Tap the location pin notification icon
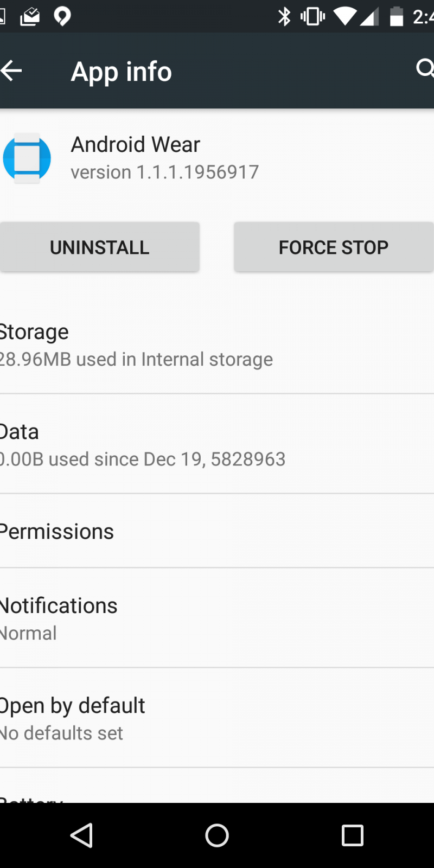434x868 pixels. [62, 17]
